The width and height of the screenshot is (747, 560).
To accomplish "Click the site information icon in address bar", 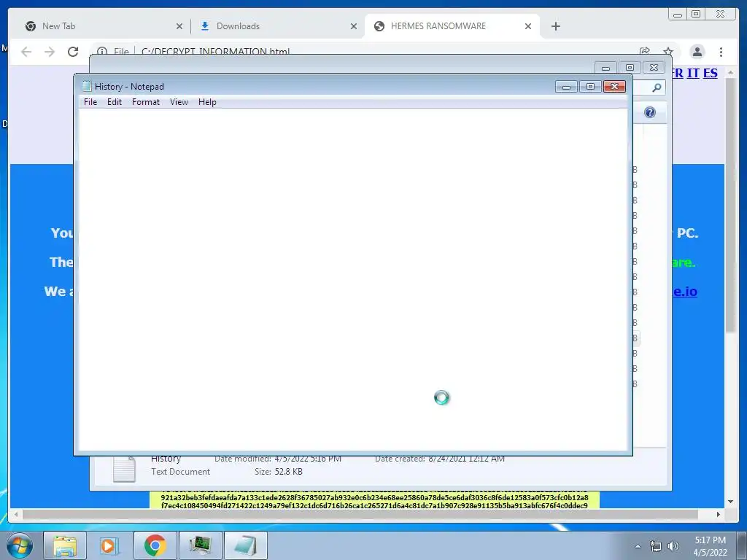I will pyautogui.click(x=102, y=51).
